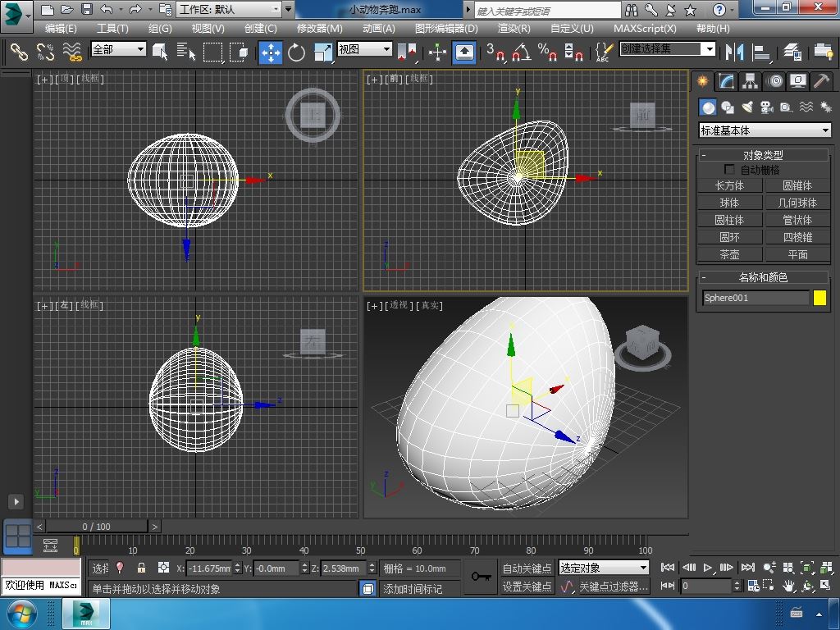
Task: Switch to the Utilities panel tab
Action: pos(821,81)
